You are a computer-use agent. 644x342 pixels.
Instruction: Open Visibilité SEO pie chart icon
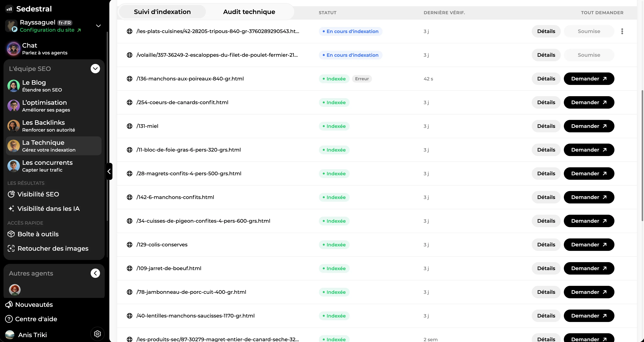[x=11, y=194]
